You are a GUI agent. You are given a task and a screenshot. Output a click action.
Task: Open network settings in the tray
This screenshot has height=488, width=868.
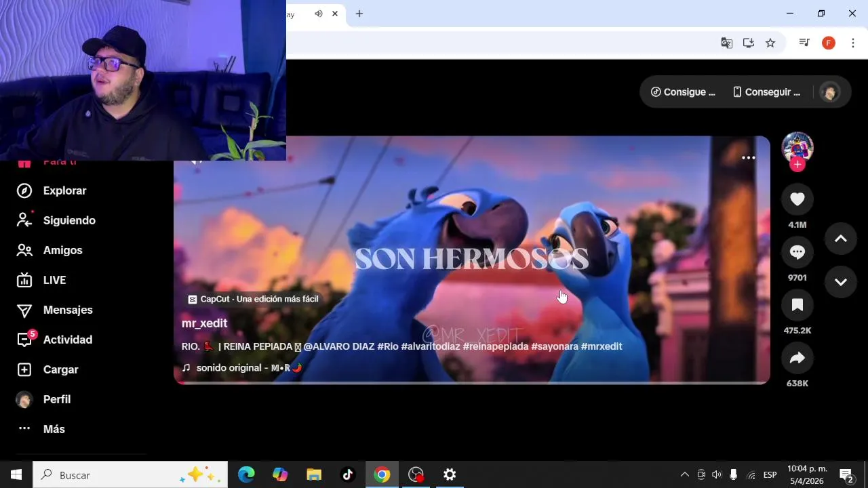[x=751, y=474]
